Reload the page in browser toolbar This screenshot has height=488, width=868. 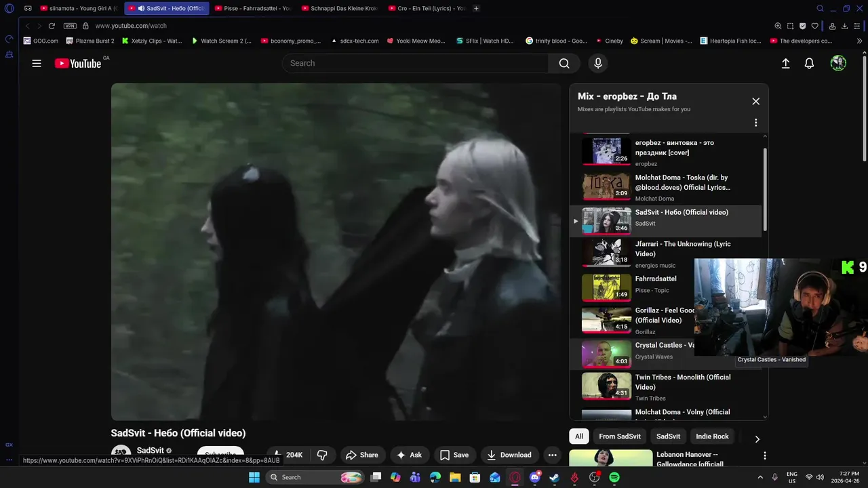point(52,26)
